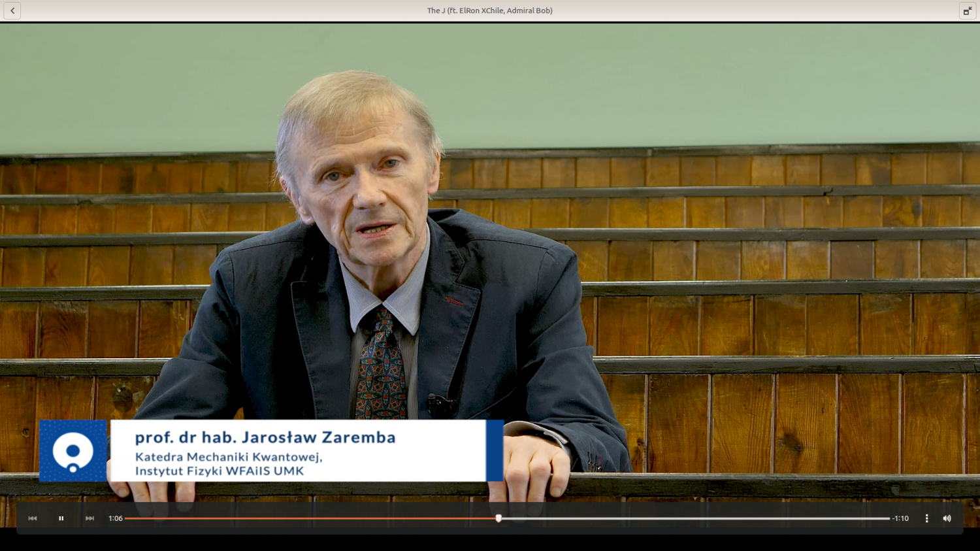Open the volume control speaker button
Viewport: 980px width, 551px height.
click(x=947, y=518)
